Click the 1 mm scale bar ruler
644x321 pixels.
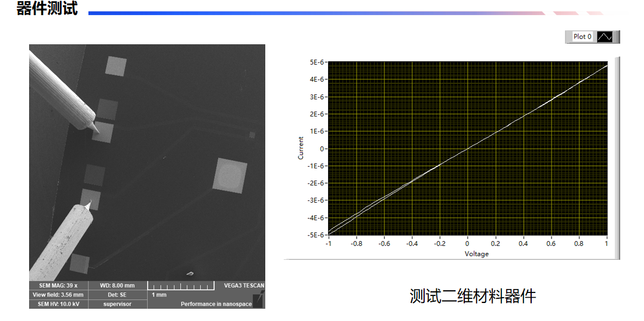180,286
